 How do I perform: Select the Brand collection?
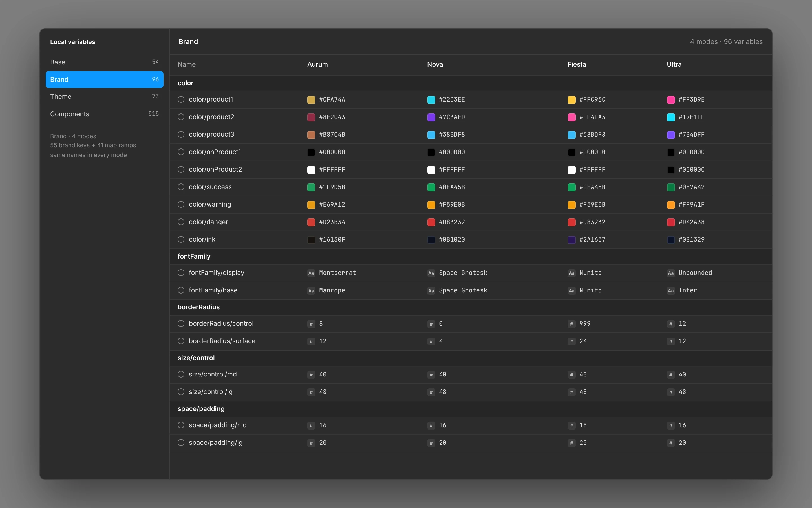pos(104,80)
